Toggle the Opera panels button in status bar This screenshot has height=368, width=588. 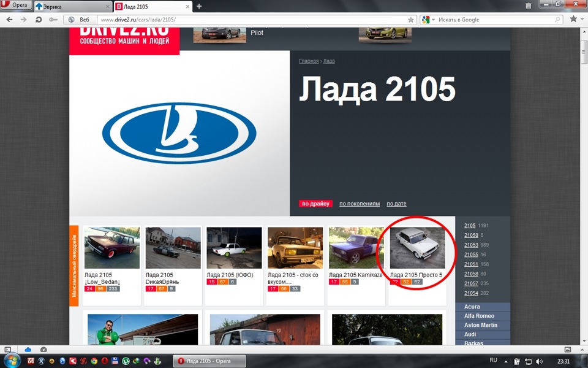tap(7, 349)
